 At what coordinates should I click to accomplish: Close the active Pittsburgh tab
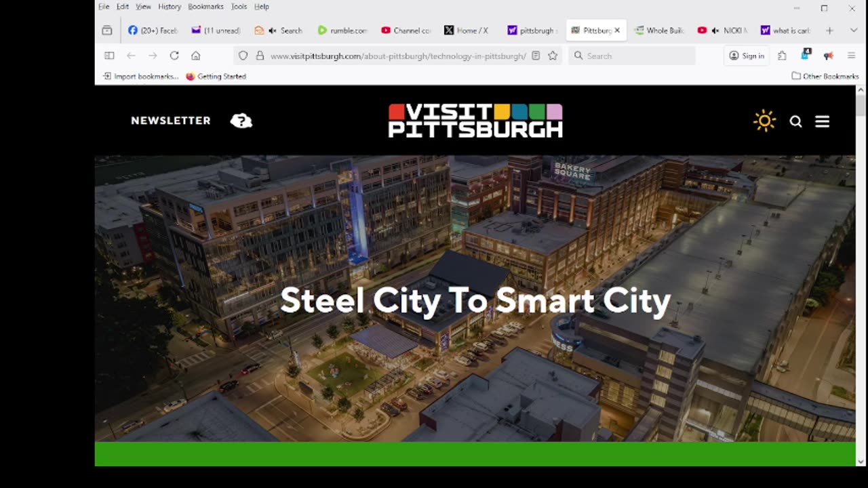(617, 30)
